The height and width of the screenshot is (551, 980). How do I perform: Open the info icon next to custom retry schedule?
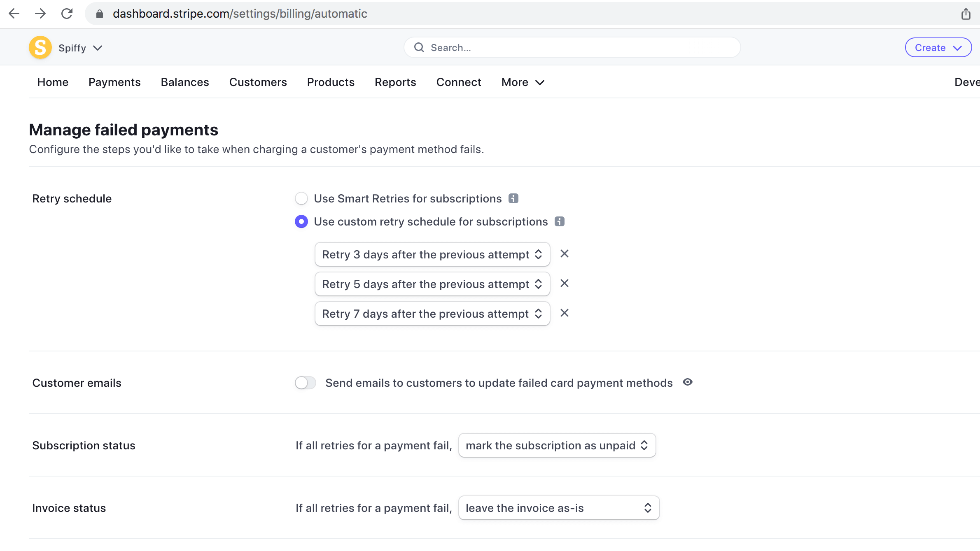[x=559, y=221]
